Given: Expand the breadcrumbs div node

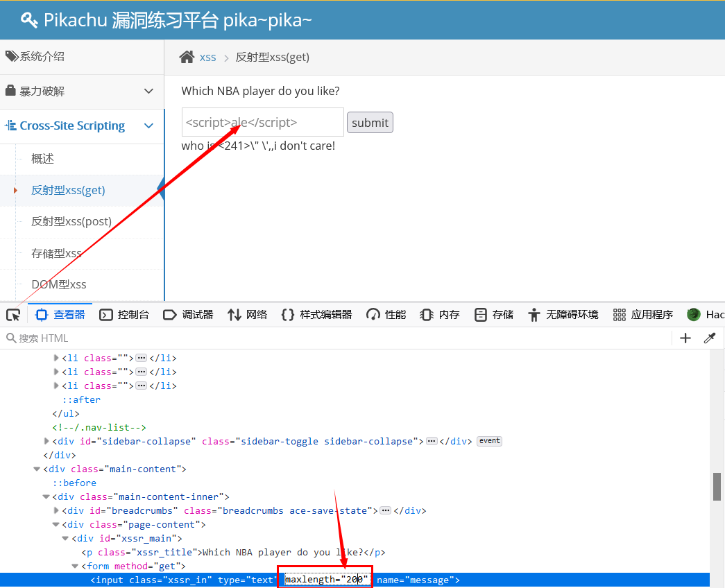Looking at the screenshot, I should [56, 510].
